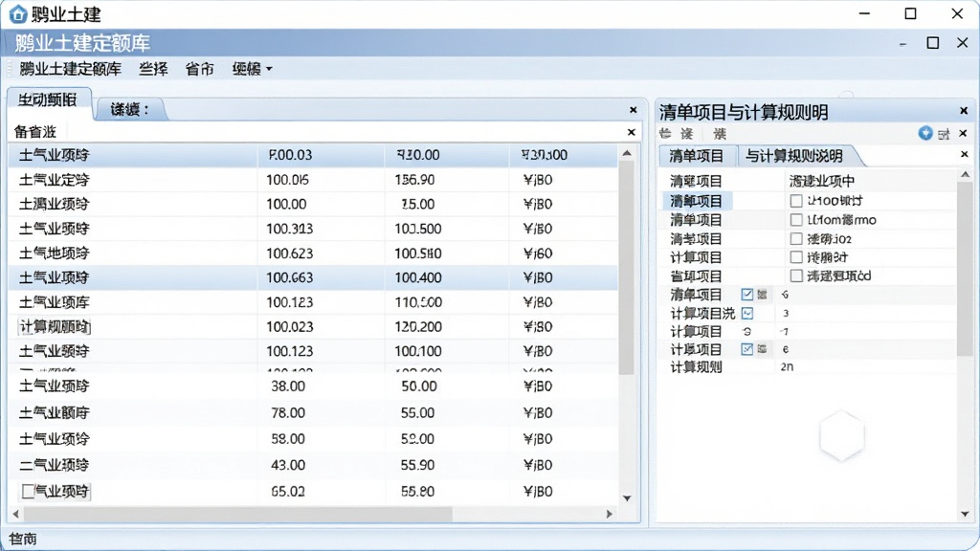Select the row with value 58.00
Viewport: 980px width, 551px height.
pos(313,439)
